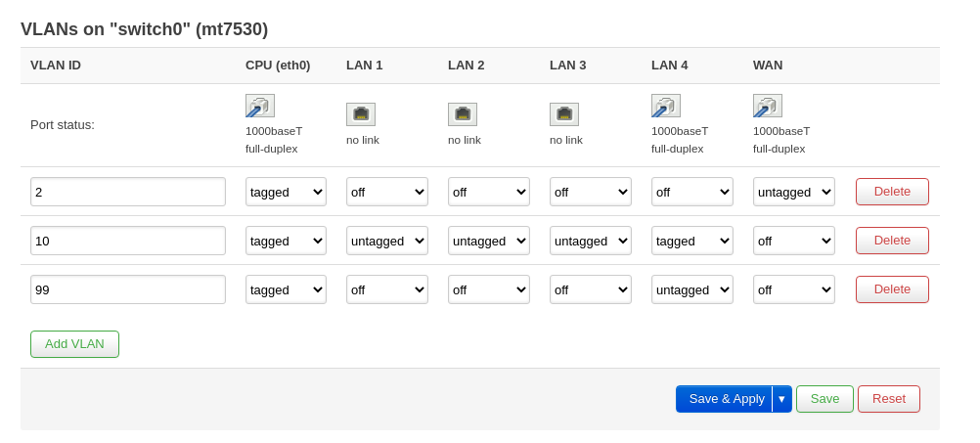Open VLAN 2 LAN 3 off selector
The image size is (980, 443).
(591, 192)
